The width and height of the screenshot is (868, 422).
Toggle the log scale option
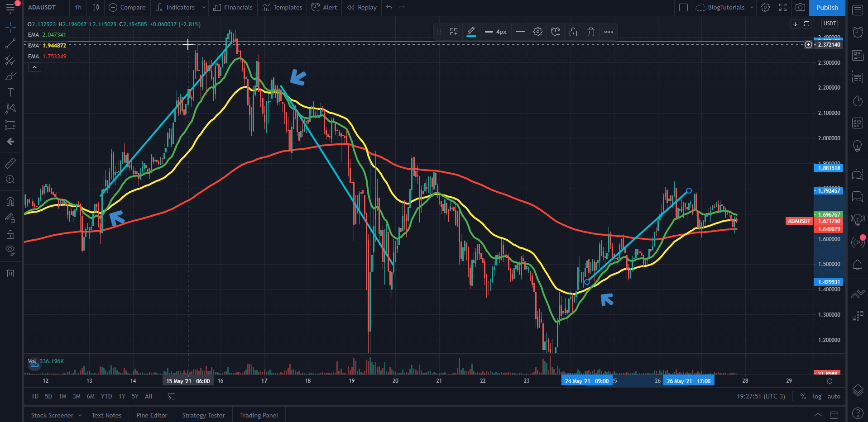pos(817,396)
